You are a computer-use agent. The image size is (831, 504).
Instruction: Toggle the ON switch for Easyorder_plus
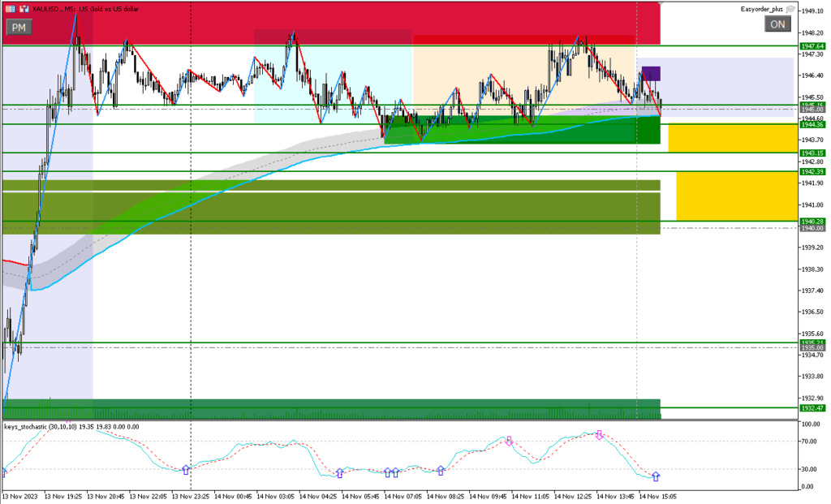(x=777, y=24)
